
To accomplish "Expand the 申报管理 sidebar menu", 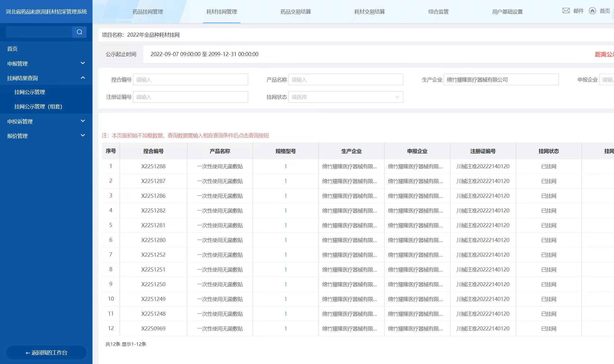I will [83, 63].
